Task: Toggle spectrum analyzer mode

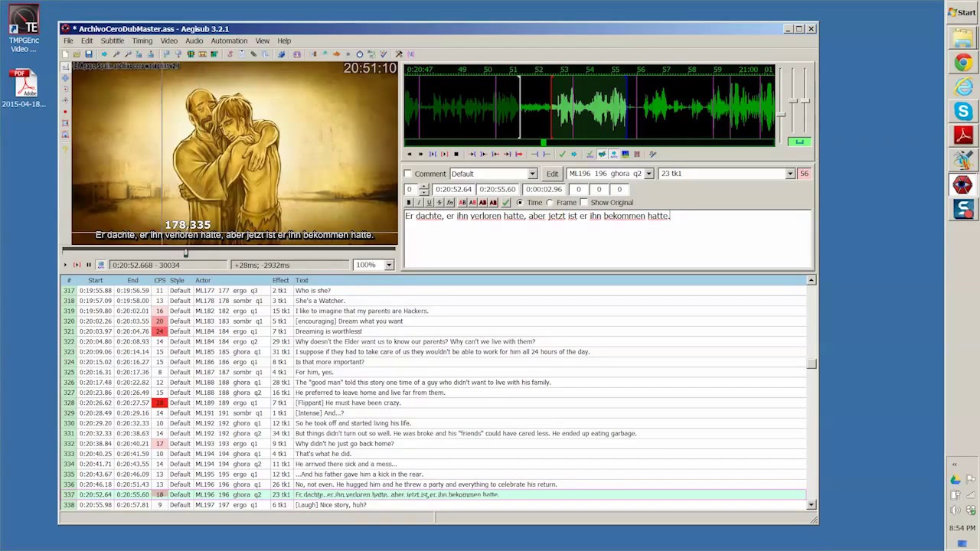Action: point(625,154)
